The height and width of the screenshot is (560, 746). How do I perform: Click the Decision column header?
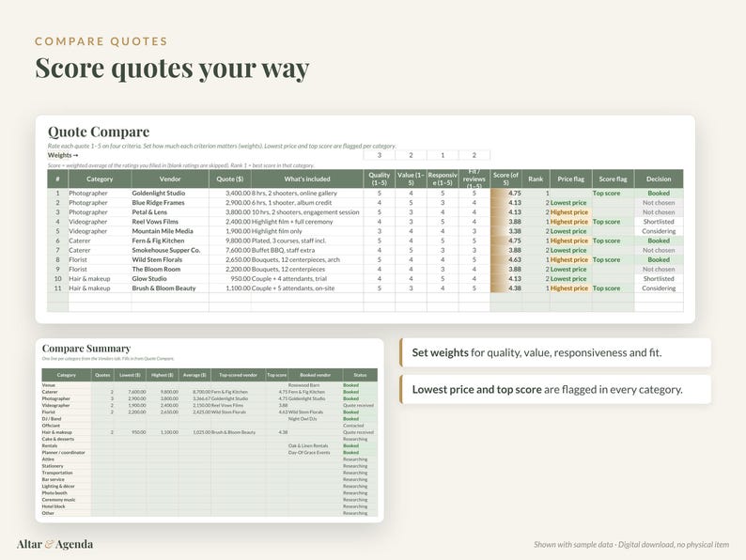[659, 179]
